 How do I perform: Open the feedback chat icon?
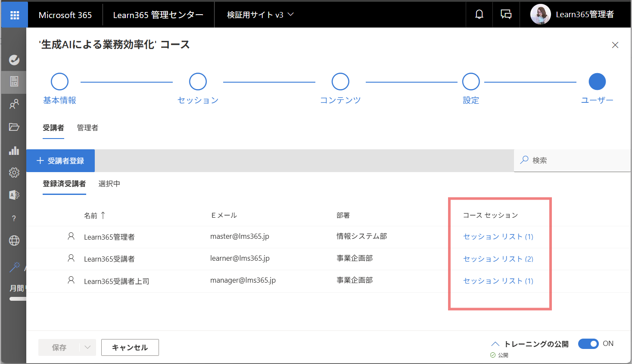(x=506, y=15)
